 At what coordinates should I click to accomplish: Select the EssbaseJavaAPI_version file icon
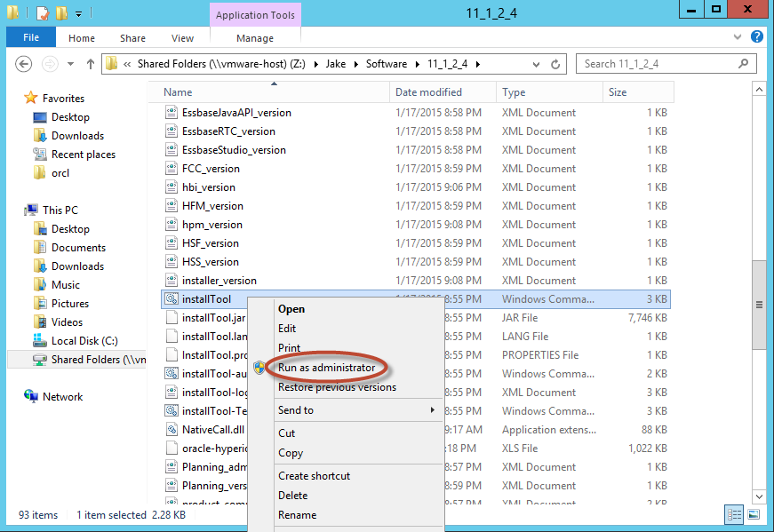click(x=172, y=113)
